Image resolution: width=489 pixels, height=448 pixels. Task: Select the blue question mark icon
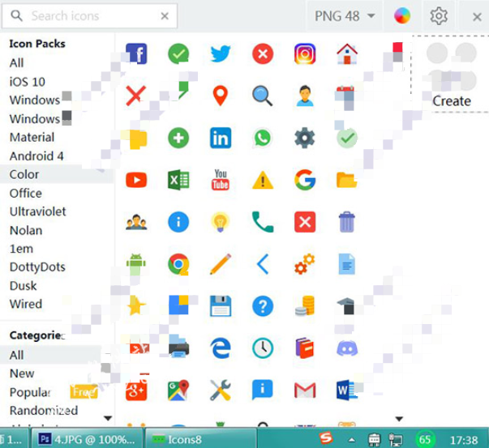pyautogui.click(x=263, y=306)
